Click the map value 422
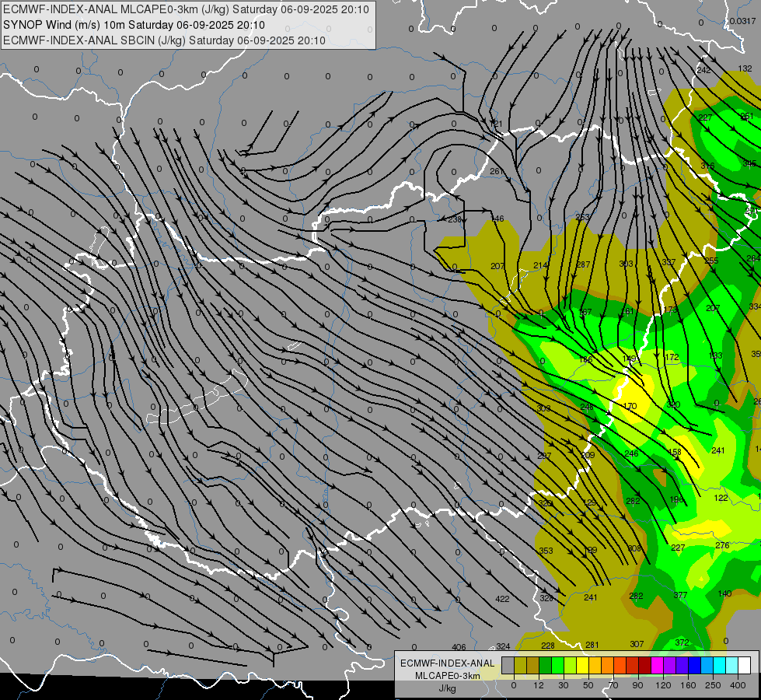 click(502, 599)
